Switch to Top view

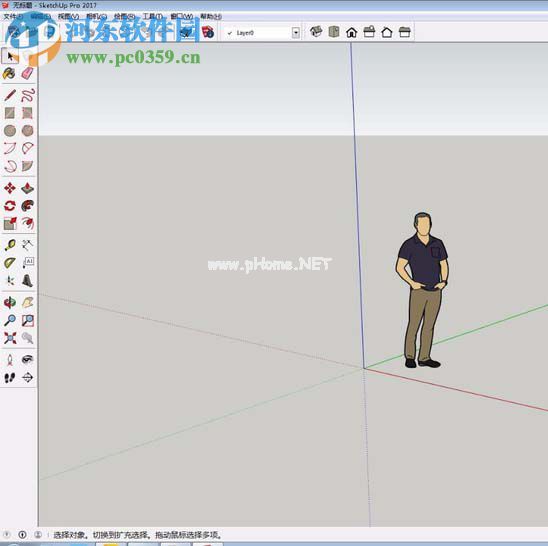coord(334,32)
